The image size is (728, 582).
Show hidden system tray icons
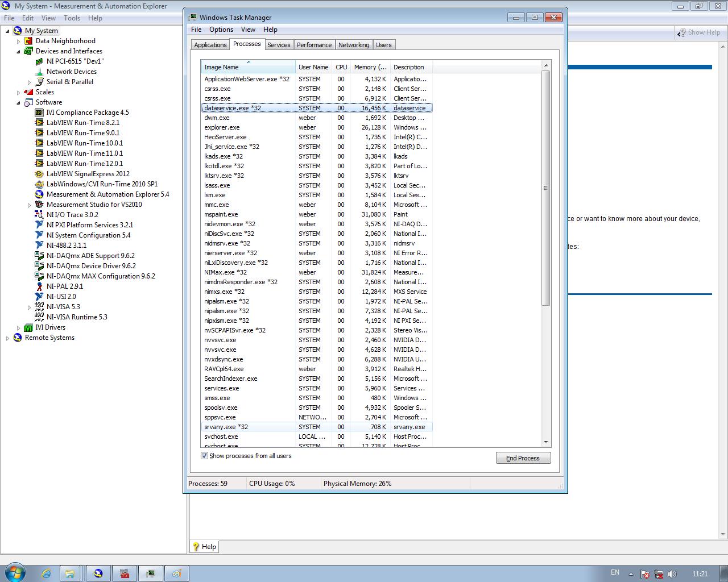tap(631, 573)
